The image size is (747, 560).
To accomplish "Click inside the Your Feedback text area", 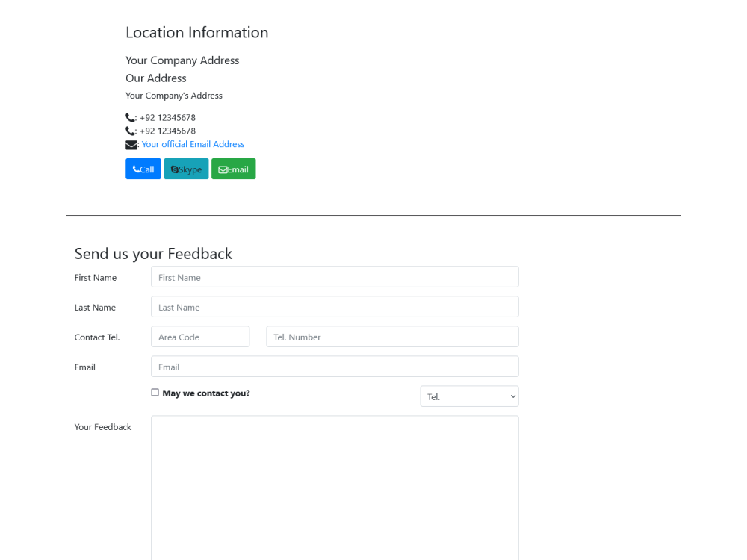I will pos(335,488).
